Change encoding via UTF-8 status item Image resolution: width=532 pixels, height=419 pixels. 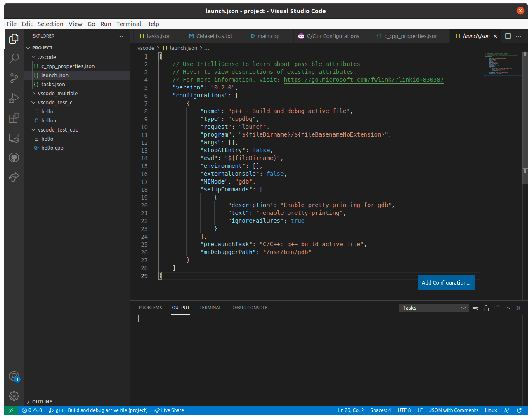click(404, 410)
